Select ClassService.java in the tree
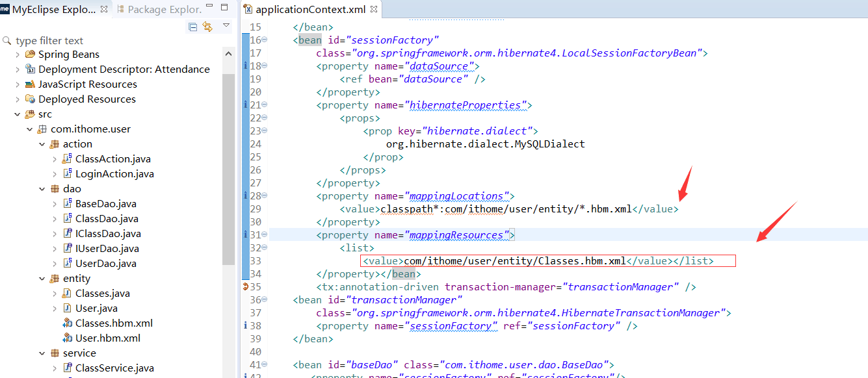The height and width of the screenshot is (378, 868). click(x=114, y=368)
